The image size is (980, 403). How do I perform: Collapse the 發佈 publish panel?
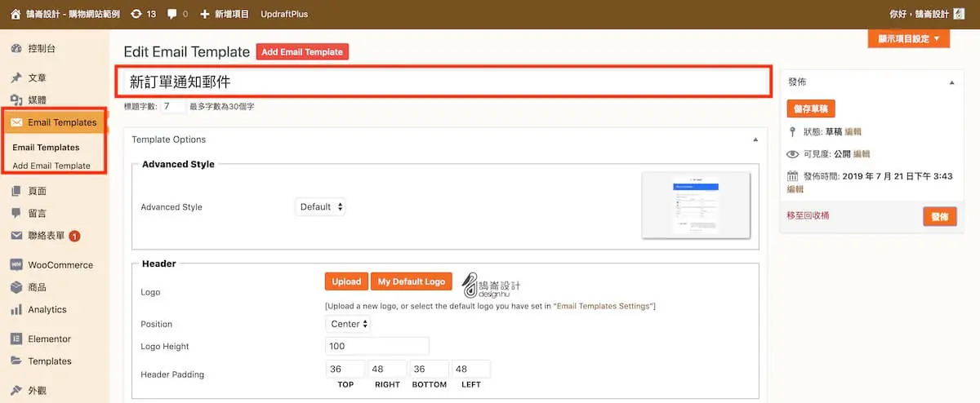point(951,82)
